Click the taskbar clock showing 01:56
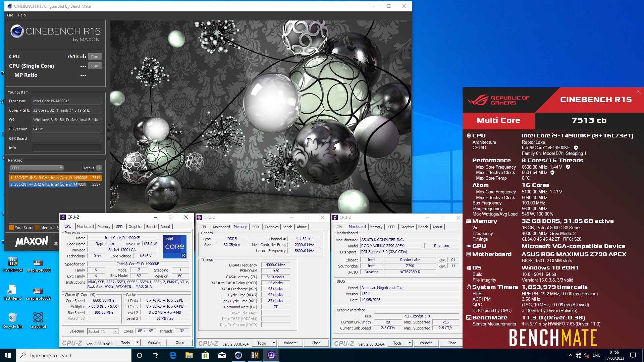Image resolution: width=644 pixels, height=362 pixels. pos(614,355)
